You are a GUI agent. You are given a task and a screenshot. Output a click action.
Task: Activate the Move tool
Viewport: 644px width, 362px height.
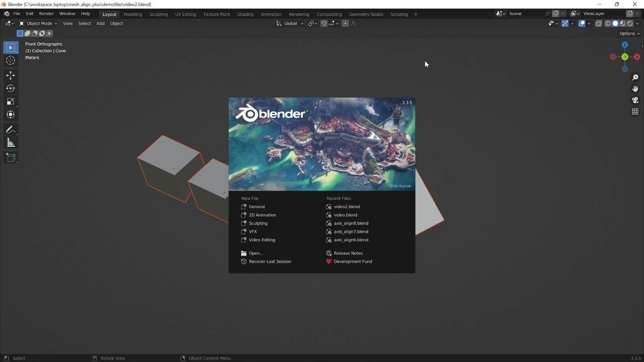pos(11,75)
